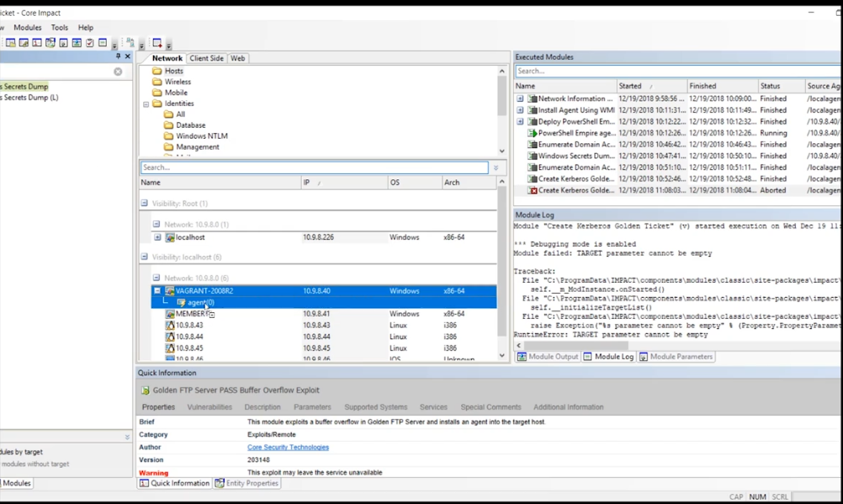
Task: Collapse the Identities tree node
Action: [x=147, y=103]
